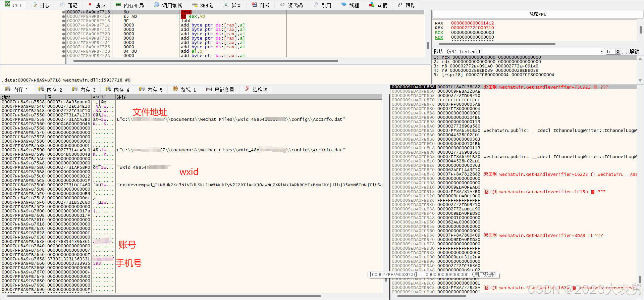Viewport: 644px width, 300px height.
Task: Click the argument count field showing 5
Action: click(611, 51)
